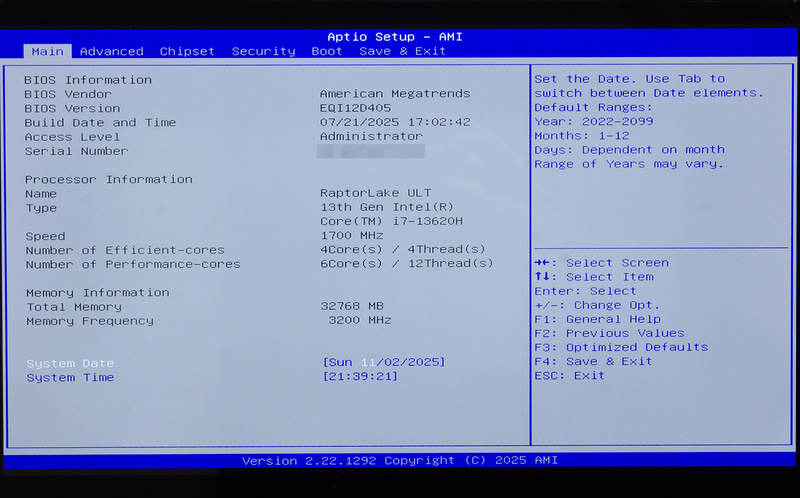Click the Memory Information heading

(97, 293)
